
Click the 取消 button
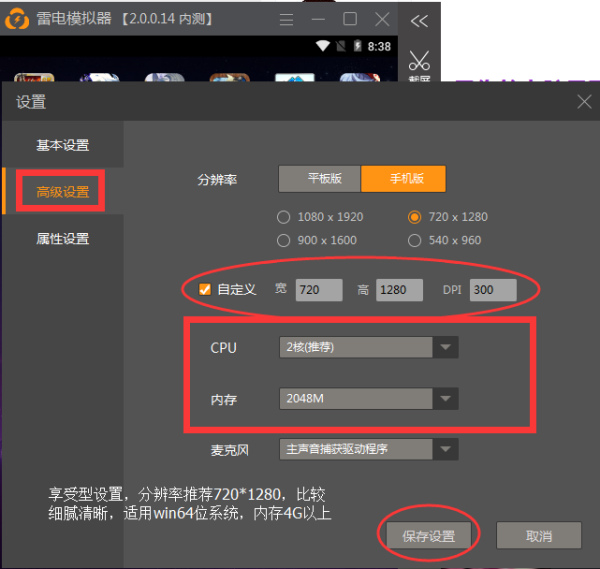tap(539, 535)
